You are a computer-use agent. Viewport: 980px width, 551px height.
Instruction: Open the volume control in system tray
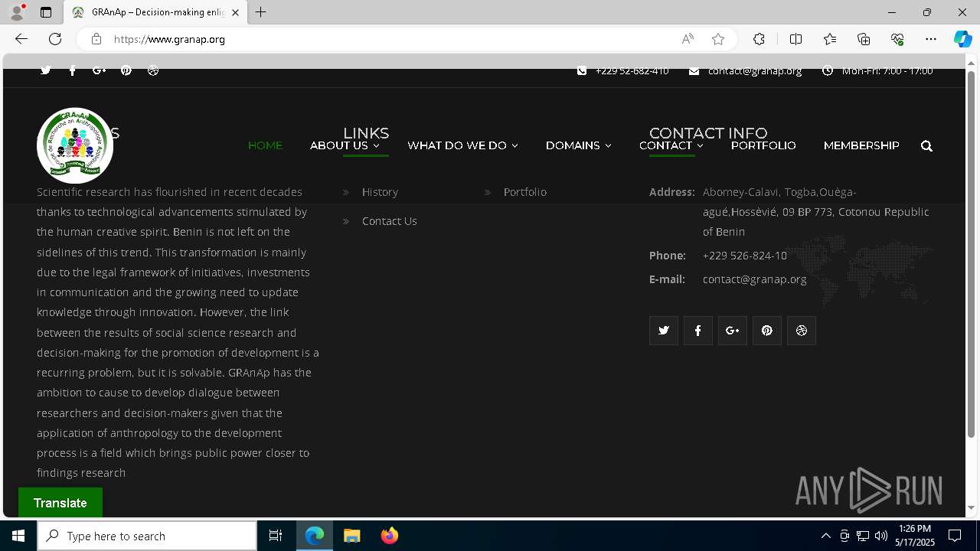pyautogui.click(x=881, y=536)
